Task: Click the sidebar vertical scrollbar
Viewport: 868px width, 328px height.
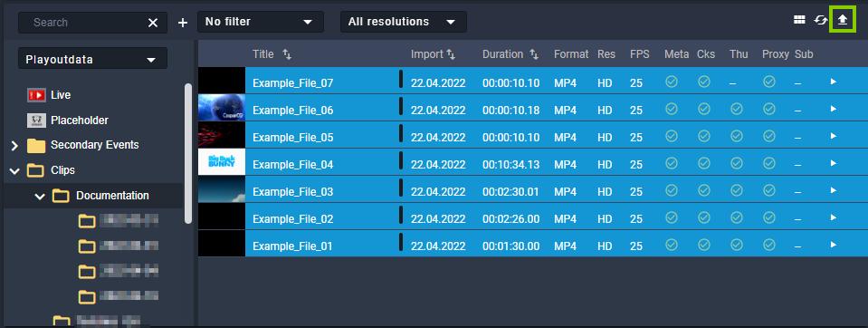Action: point(188,153)
